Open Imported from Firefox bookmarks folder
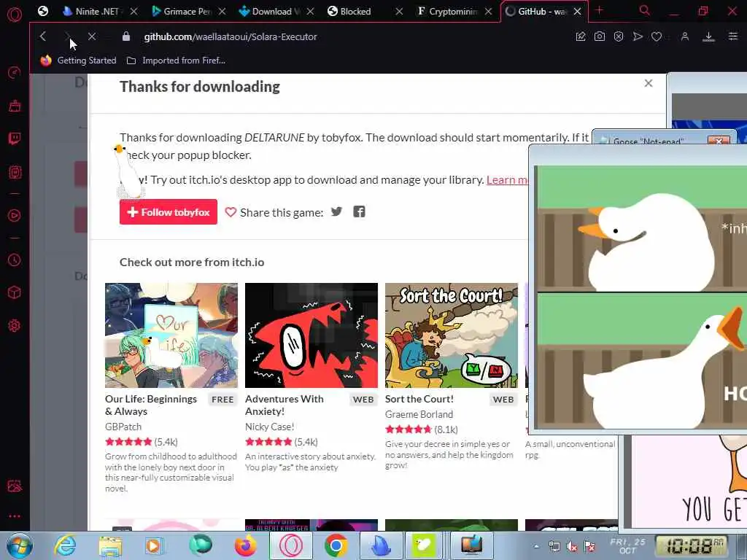 (x=176, y=61)
